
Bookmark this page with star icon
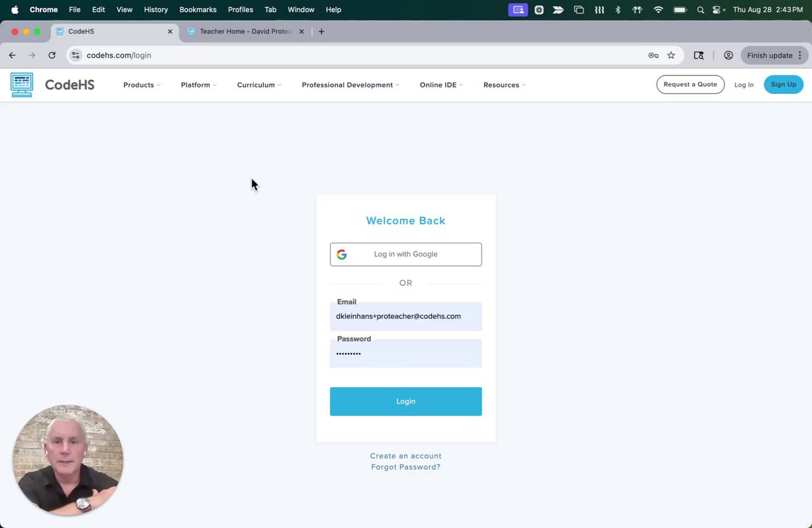pyautogui.click(x=671, y=55)
